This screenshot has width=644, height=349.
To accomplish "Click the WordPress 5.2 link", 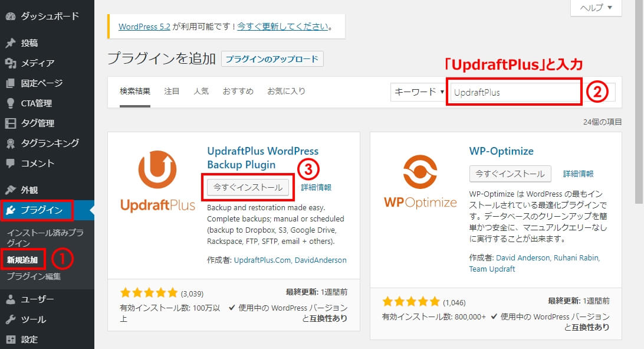I will click(x=144, y=27).
